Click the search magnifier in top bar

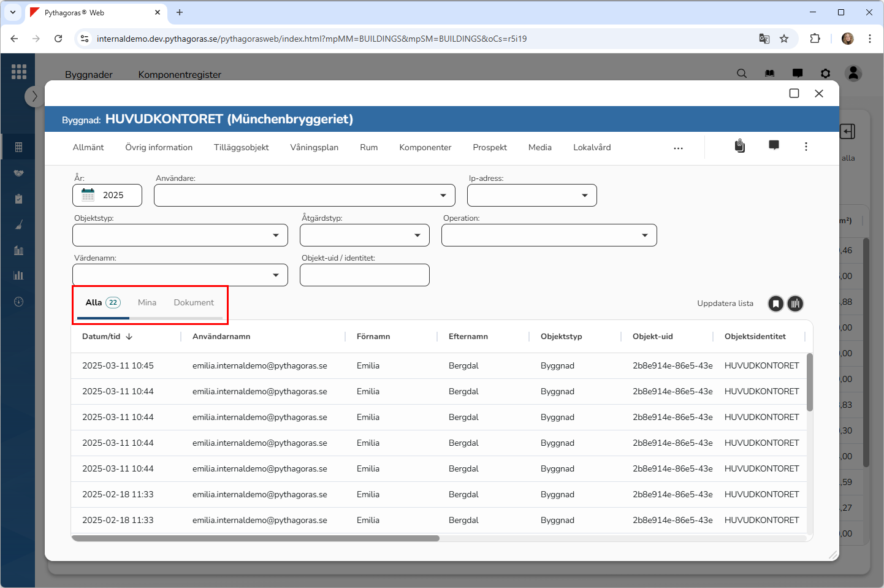point(741,74)
